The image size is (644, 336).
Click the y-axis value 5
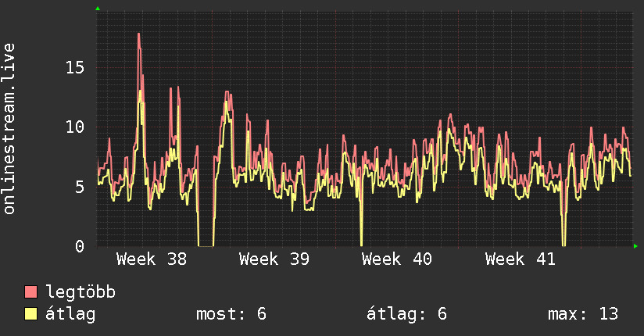pos(80,187)
